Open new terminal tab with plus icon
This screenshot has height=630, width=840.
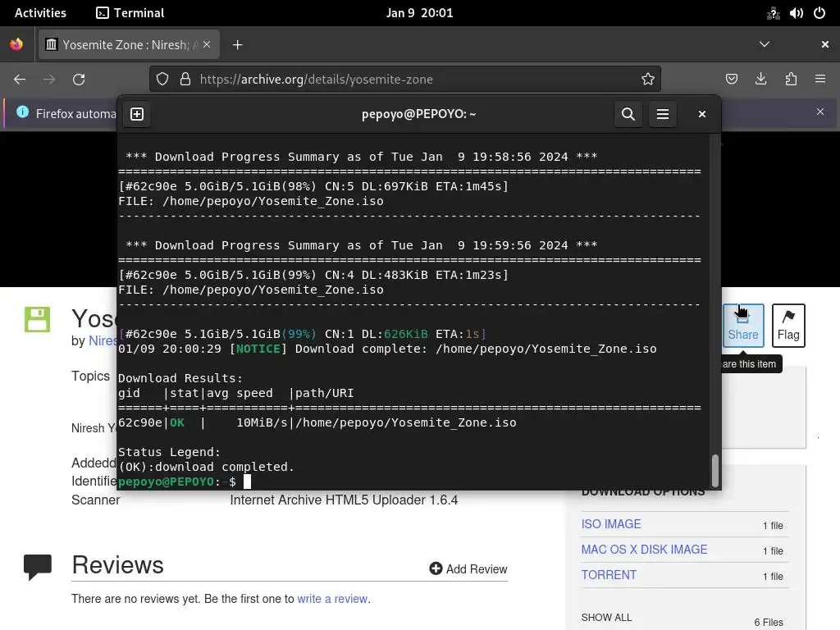point(137,114)
